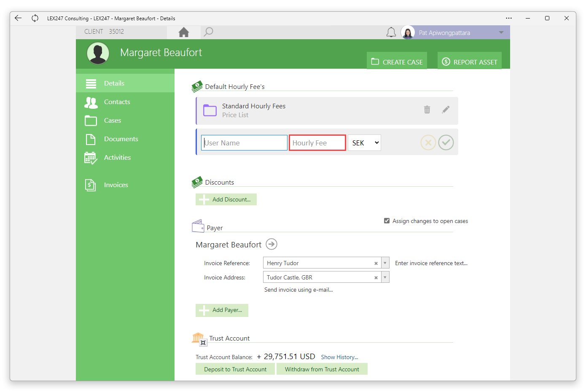Click the Margaret Beaufort payer name
The height and width of the screenshot is (392, 586).
click(228, 244)
